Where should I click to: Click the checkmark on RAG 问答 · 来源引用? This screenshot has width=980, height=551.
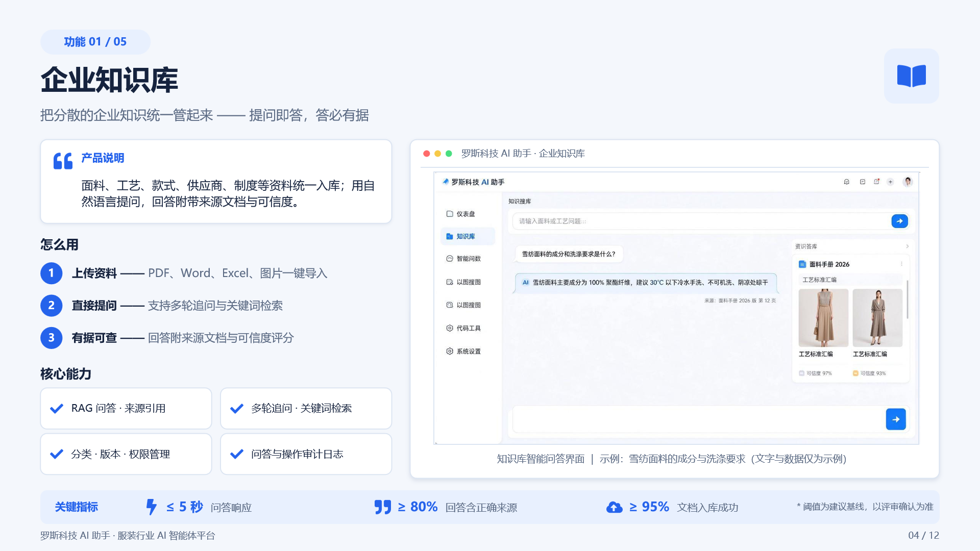(57, 409)
